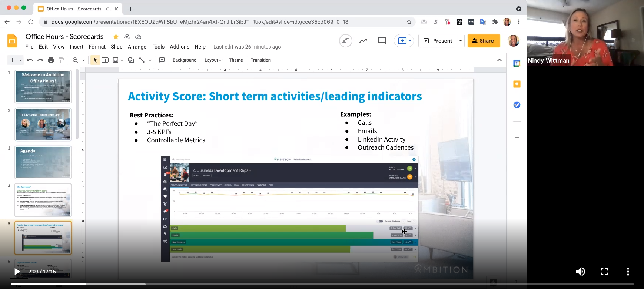The height and width of the screenshot is (289, 644).
Task: Select slide 3 Agenda thumbnail
Action: tap(43, 162)
